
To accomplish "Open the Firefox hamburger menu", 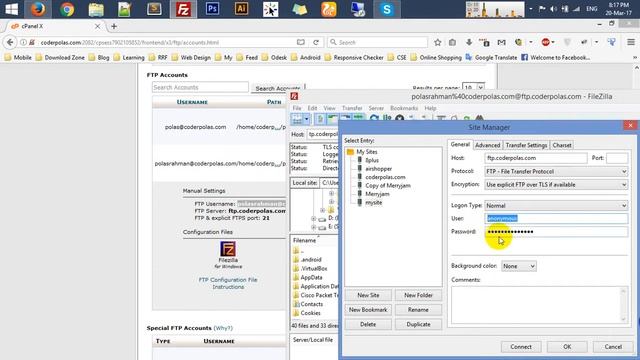I will click(x=631, y=42).
